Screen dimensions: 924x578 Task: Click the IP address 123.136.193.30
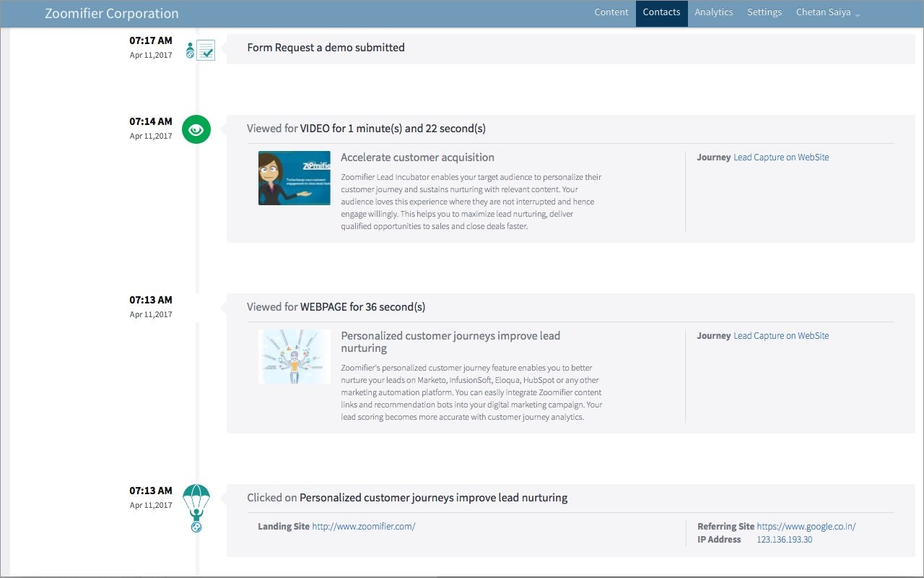point(784,540)
